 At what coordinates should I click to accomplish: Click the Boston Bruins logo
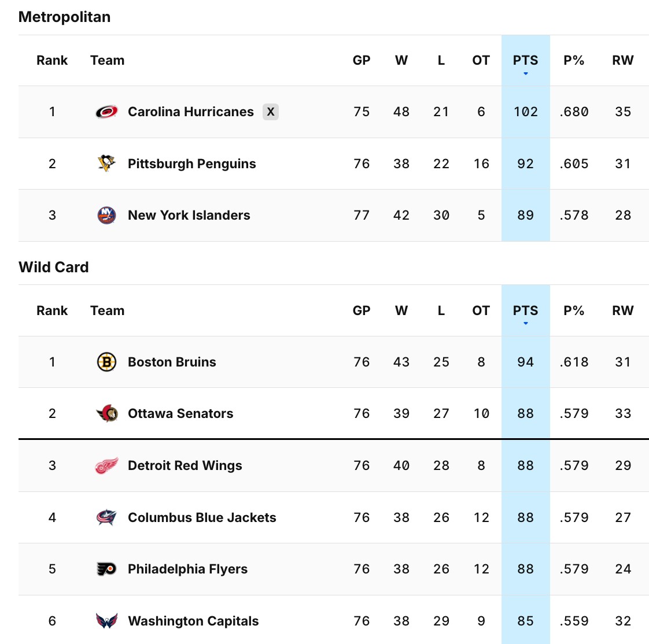point(105,362)
